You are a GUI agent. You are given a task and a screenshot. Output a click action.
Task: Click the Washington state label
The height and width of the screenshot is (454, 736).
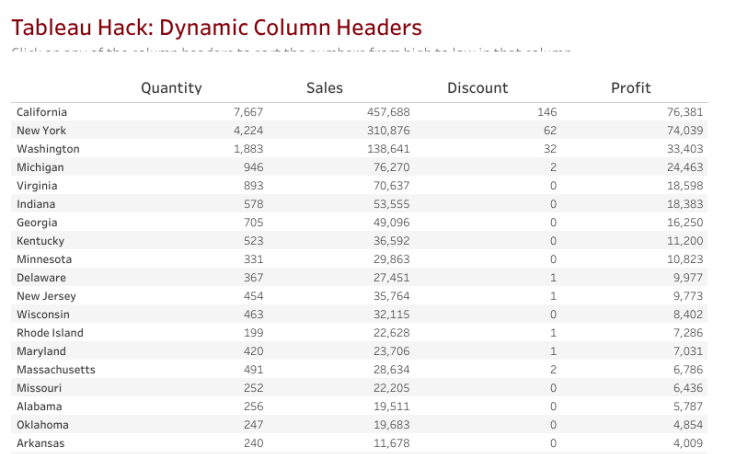point(47,149)
